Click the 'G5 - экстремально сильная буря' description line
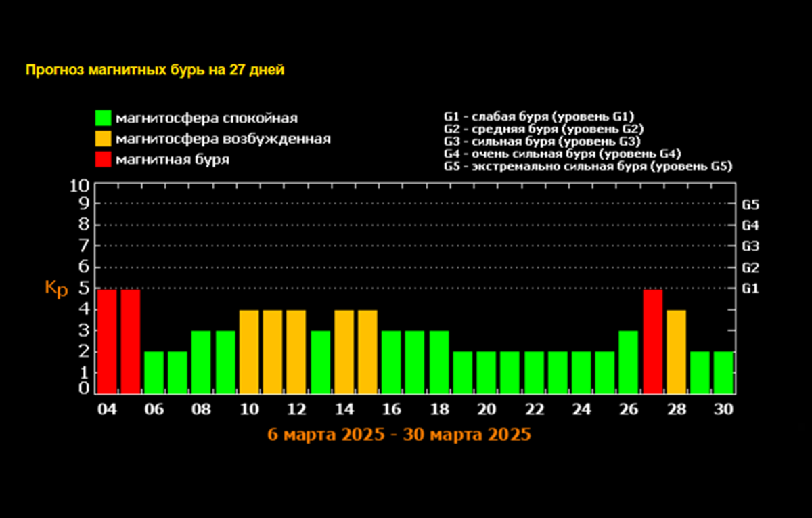The width and height of the screenshot is (812, 518). (x=588, y=167)
